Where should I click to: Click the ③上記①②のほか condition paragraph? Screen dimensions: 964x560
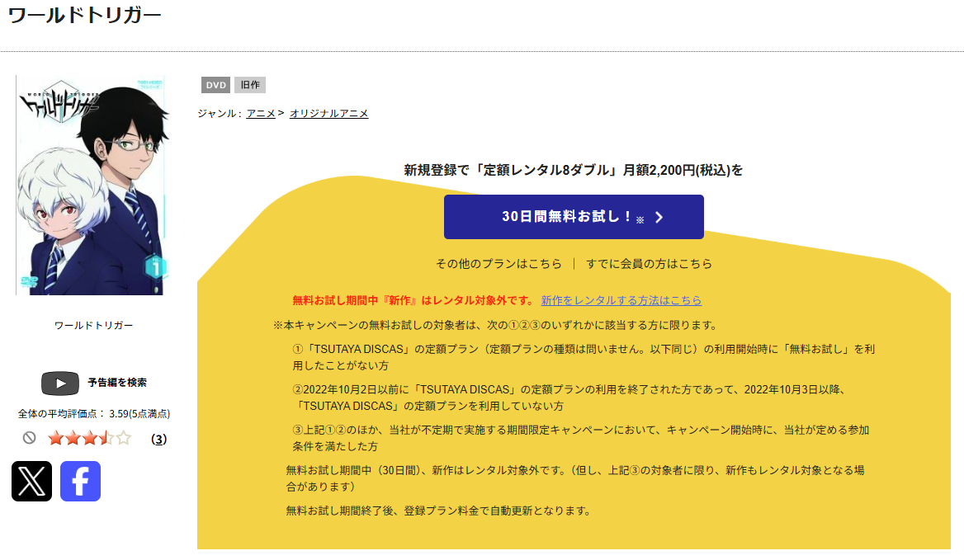coord(581,438)
